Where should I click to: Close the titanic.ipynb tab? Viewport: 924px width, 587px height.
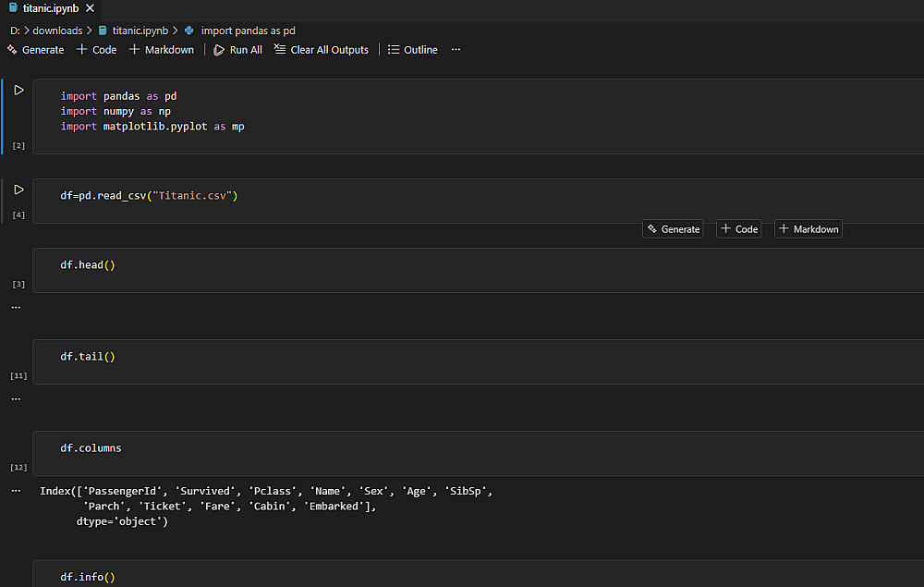click(89, 8)
